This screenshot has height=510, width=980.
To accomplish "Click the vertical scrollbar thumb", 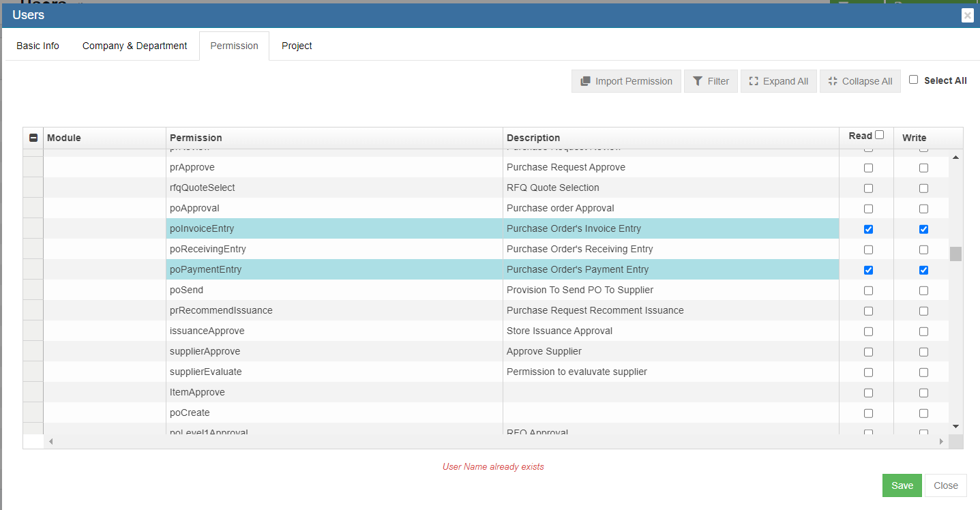I will 955,254.
